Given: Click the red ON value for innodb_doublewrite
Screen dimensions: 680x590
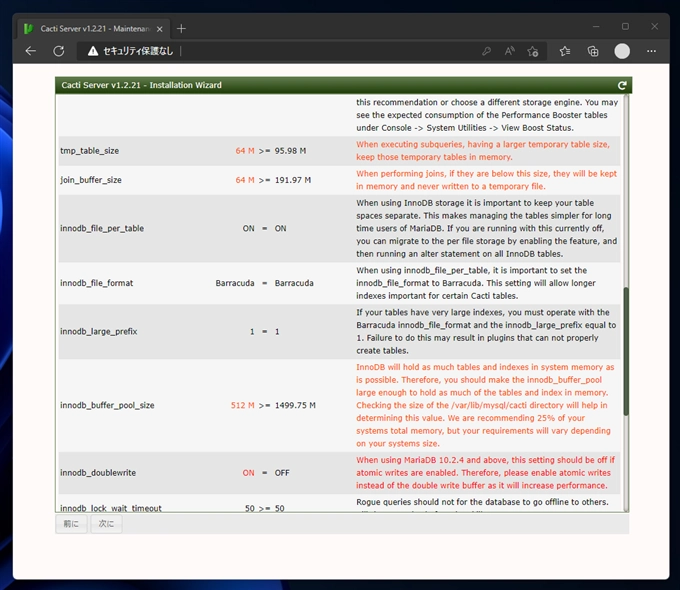Looking at the screenshot, I should tap(248, 473).
